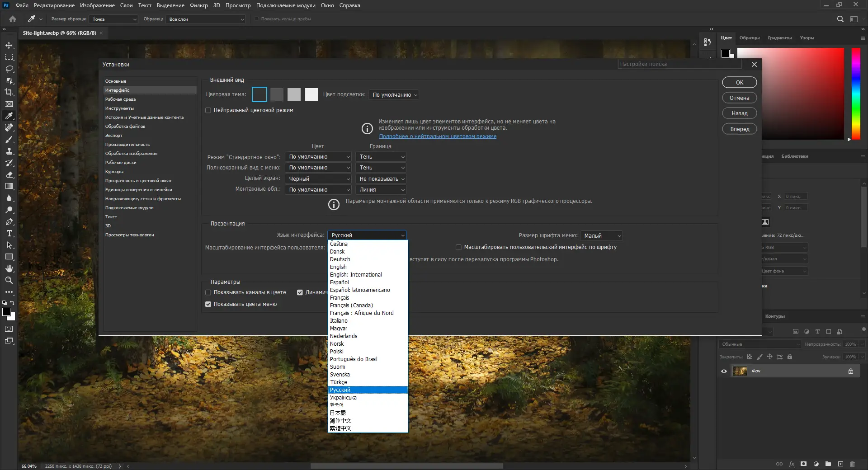Collapse the Язык интерфейса dropdown

point(367,235)
